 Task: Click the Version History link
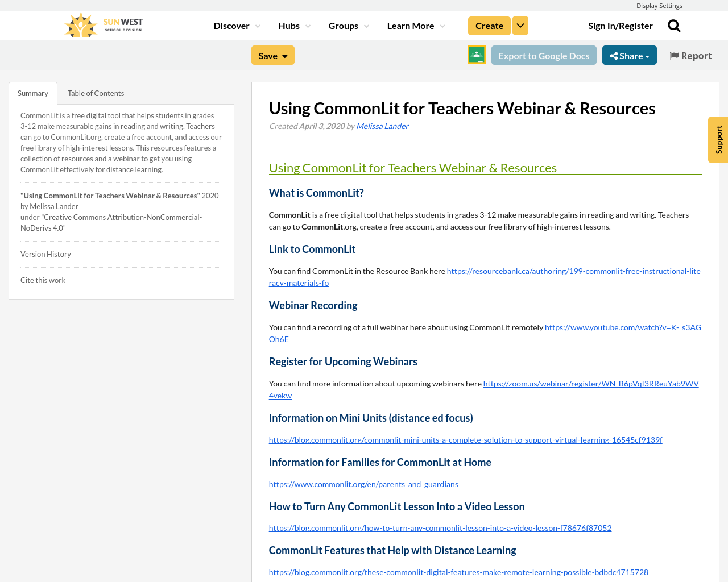pos(45,254)
